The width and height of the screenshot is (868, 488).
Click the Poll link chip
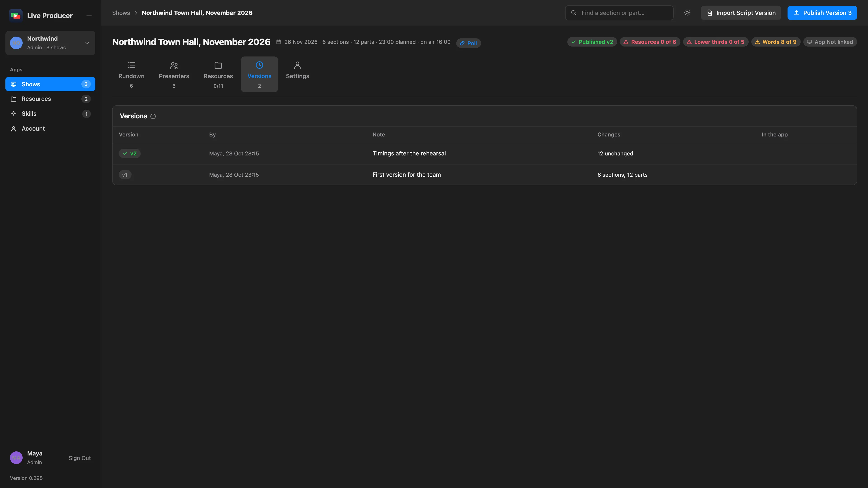(x=468, y=43)
